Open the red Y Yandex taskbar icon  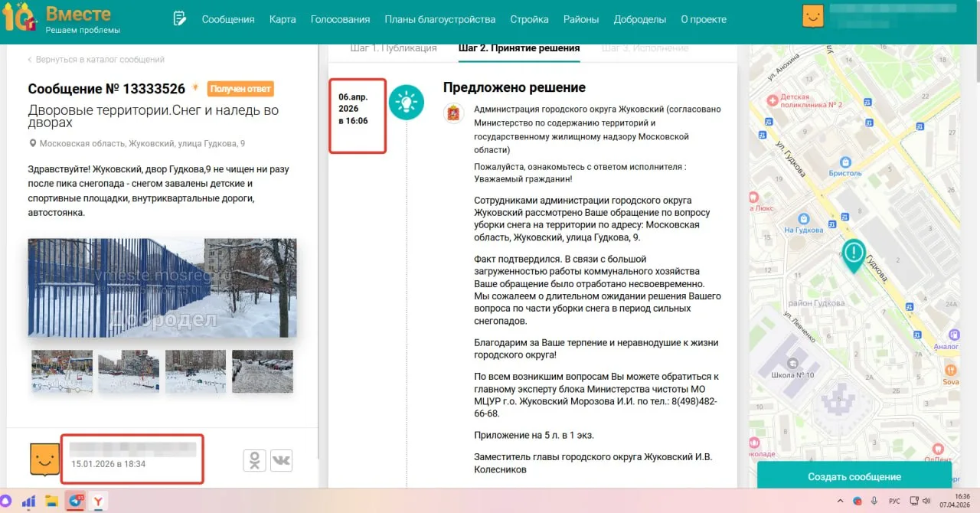coord(99,502)
